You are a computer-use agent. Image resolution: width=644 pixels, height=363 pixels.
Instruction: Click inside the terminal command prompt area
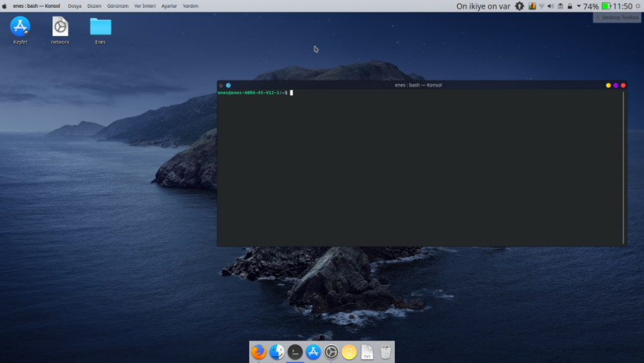click(x=422, y=165)
